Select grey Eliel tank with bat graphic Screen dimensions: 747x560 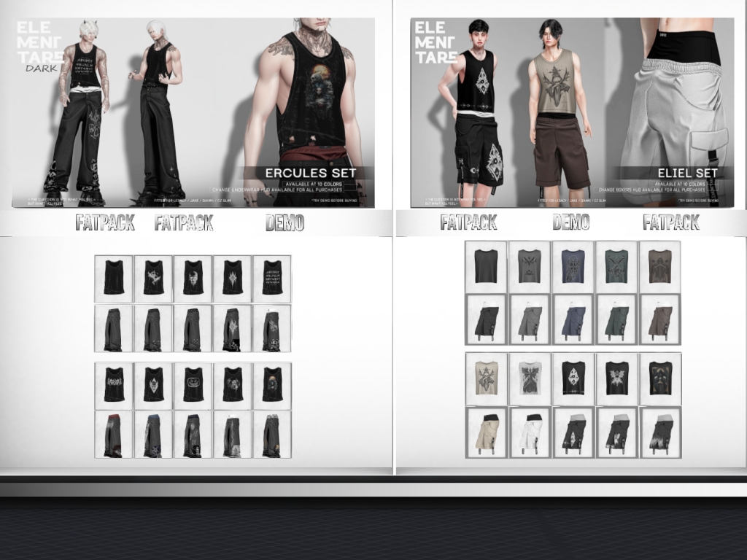(x=530, y=267)
